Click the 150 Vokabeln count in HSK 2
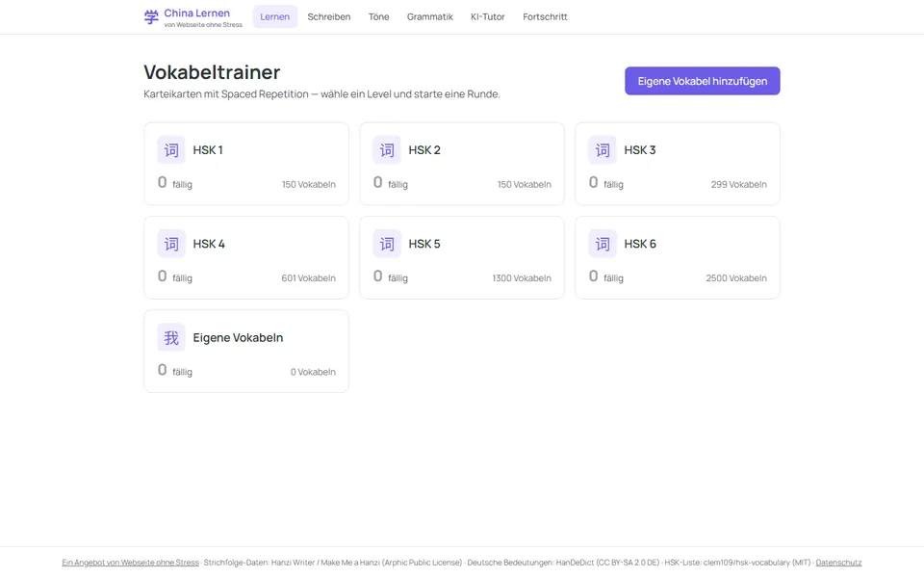 (525, 185)
